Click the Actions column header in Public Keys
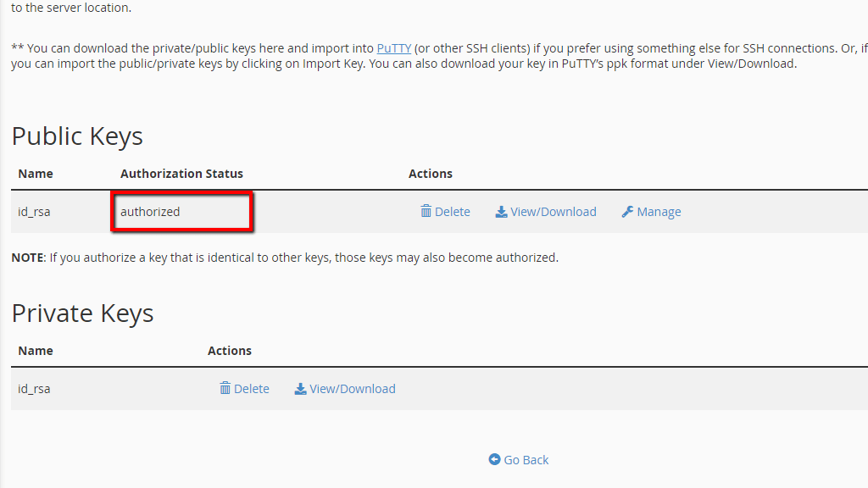Screen dimensions: 868x488 click(x=431, y=173)
